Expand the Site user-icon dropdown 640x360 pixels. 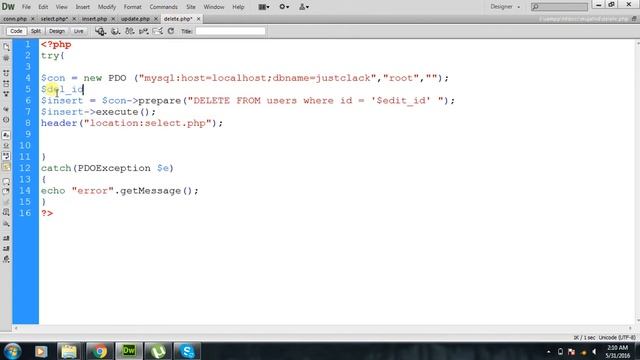coord(304,7)
